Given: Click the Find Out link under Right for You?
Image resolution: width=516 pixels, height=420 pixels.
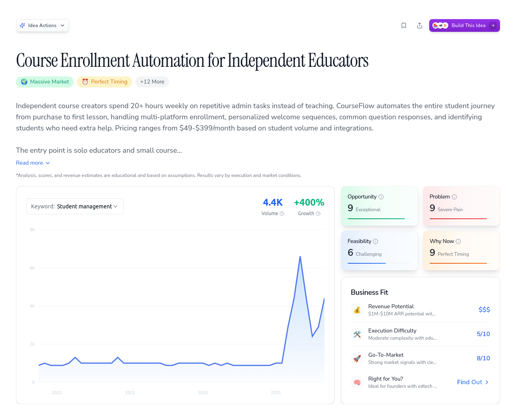Looking at the screenshot, I should [x=473, y=382].
